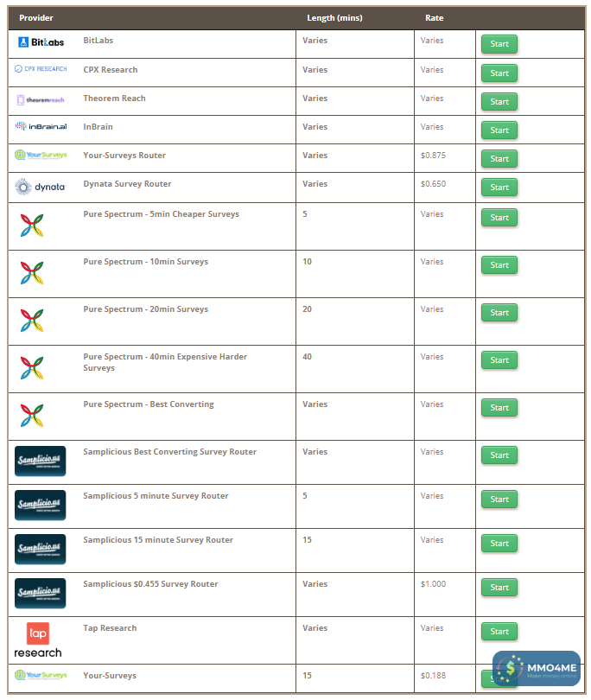Click the CPX Research logo

(41, 69)
